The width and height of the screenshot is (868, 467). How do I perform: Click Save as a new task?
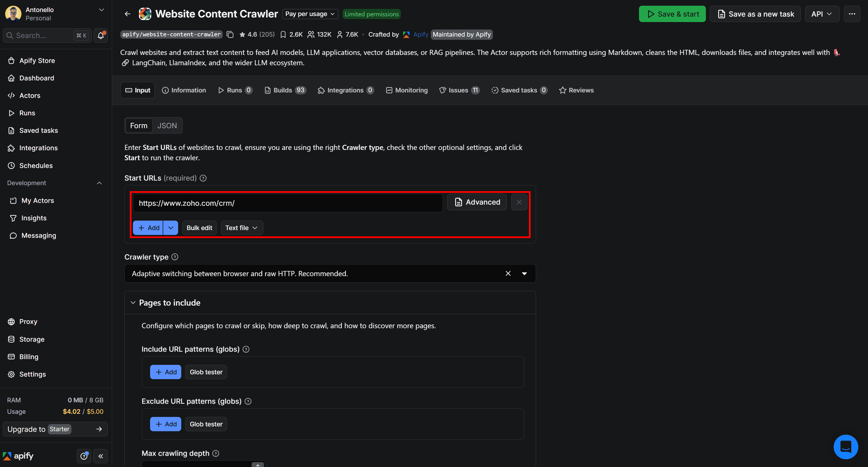point(755,14)
